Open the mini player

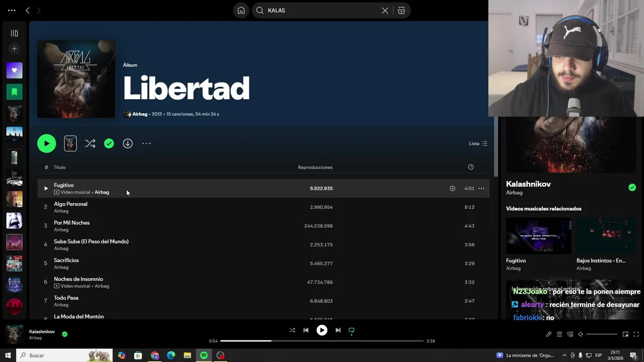pos(625,334)
